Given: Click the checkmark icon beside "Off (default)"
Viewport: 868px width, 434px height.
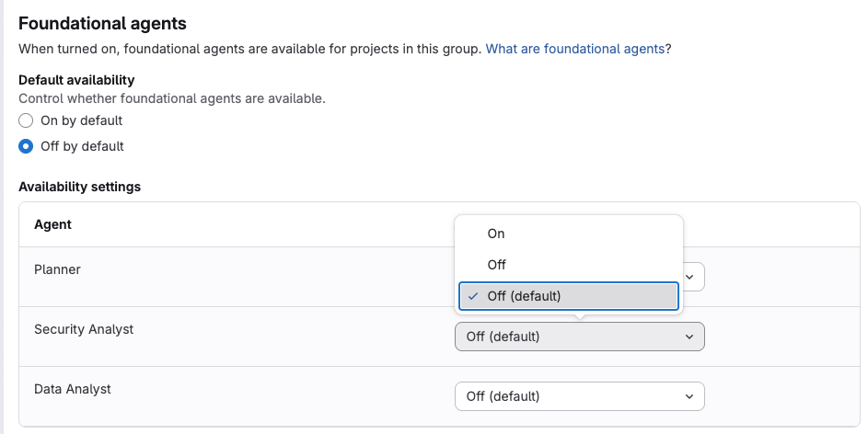Looking at the screenshot, I should (472, 296).
